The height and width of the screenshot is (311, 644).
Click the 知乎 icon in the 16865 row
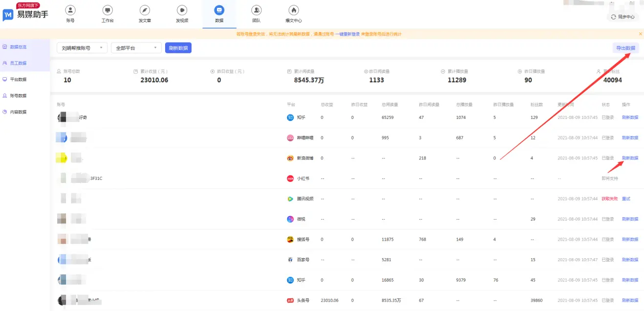(290, 280)
